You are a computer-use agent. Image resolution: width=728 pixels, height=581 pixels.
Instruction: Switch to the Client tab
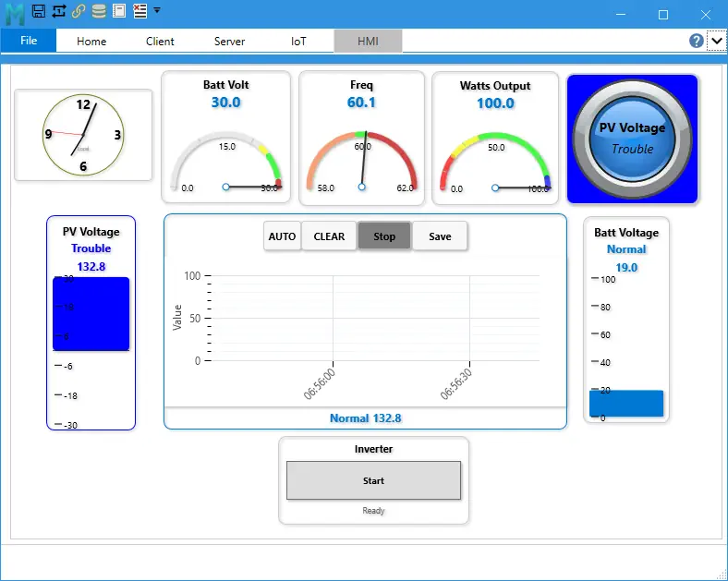[x=160, y=41]
